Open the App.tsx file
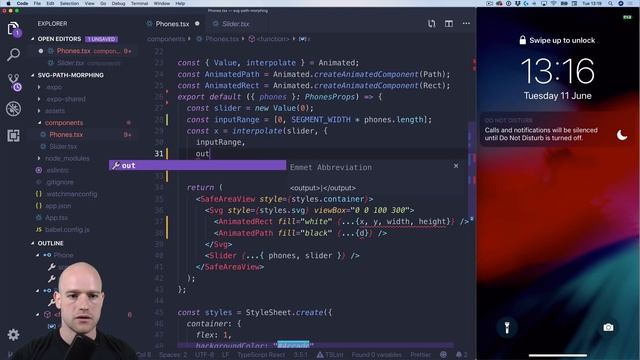This screenshot has height=360, width=640. pos(56,218)
